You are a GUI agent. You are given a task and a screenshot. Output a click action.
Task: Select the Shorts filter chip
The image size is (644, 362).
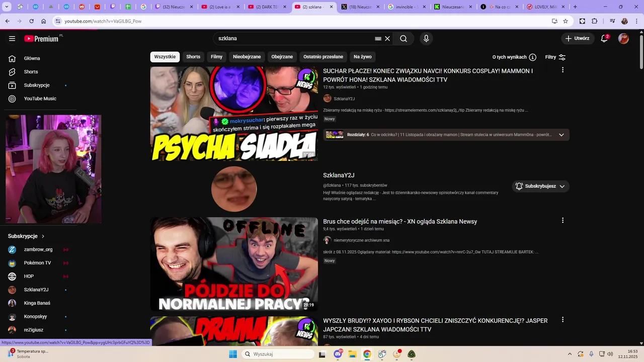point(193,57)
